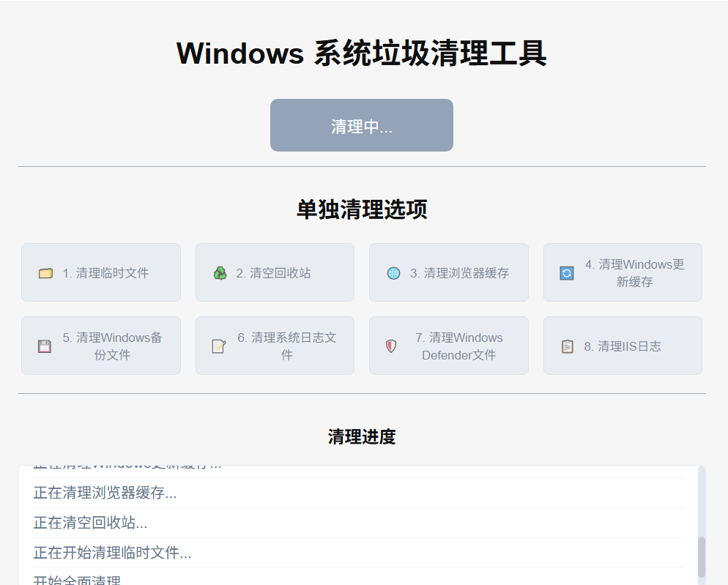
Task: Click the notepad icon for 系统日志文件
Action: coord(219,346)
